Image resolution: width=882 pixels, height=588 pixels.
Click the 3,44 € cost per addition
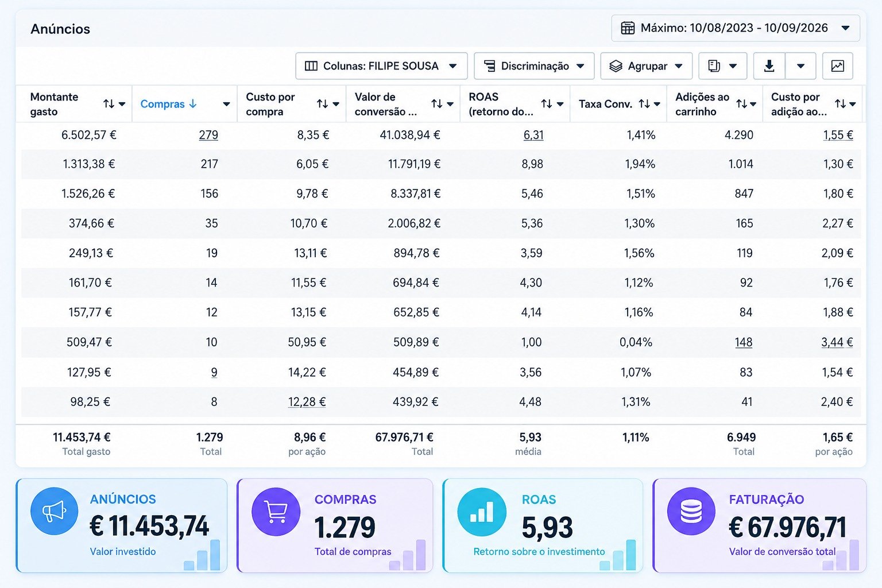(837, 342)
